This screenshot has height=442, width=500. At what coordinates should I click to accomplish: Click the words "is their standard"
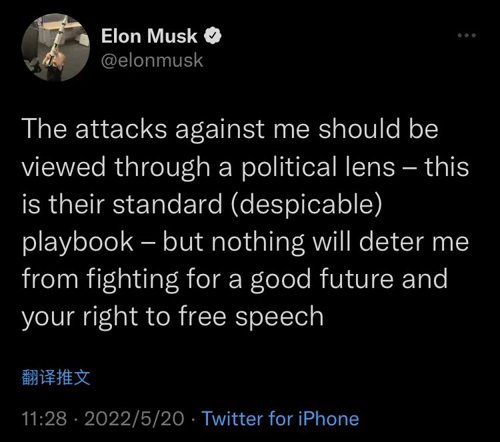(122, 204)
